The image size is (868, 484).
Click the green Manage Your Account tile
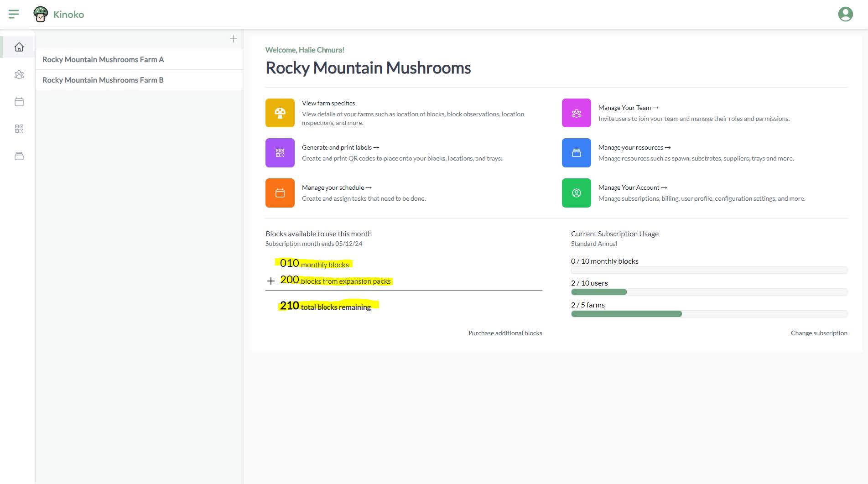pos(576,193)
